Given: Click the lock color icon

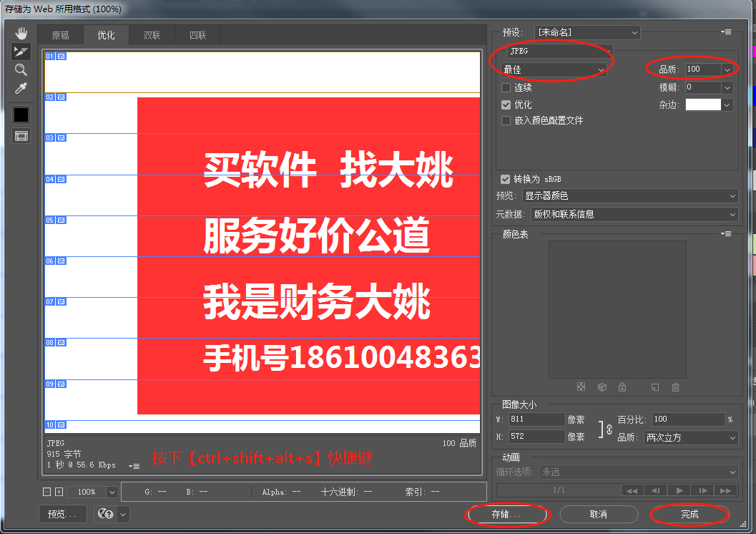Looking at the screenshot, I should point(622,387).
